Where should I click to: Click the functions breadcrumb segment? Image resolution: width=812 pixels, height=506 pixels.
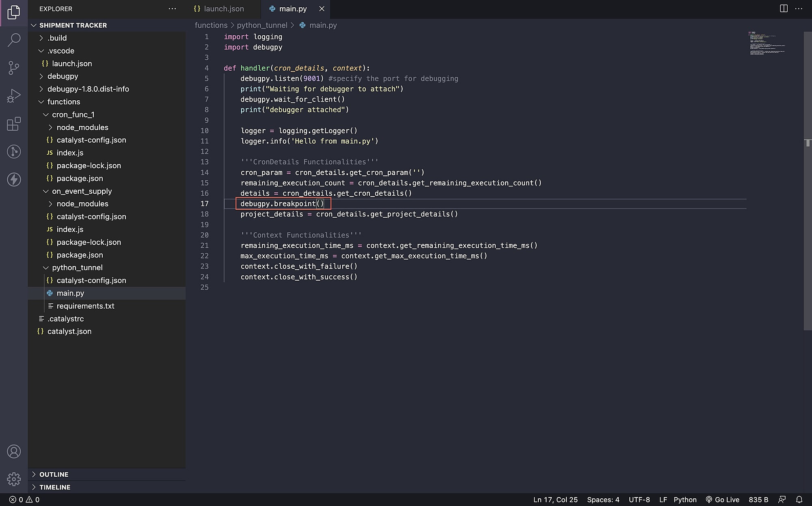211,25
